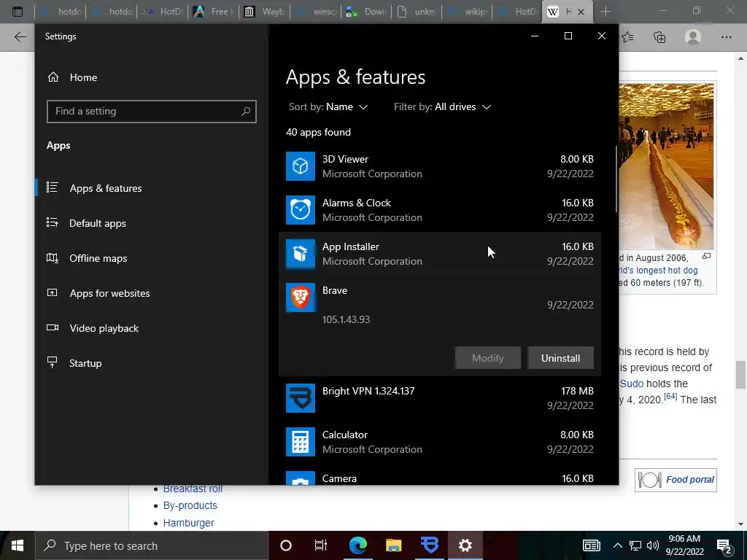Click the Modify button for Brave
Image resolution: width=747 pixels, height=560 pixels.
[x=488, y=358]
